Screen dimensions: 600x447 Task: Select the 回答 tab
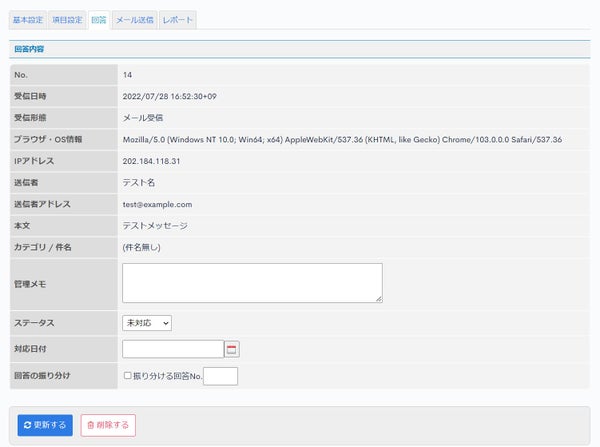pos(99,20)
